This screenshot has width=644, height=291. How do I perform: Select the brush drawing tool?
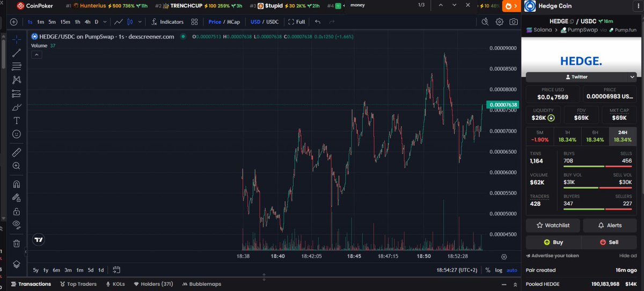tap(17, 107)
